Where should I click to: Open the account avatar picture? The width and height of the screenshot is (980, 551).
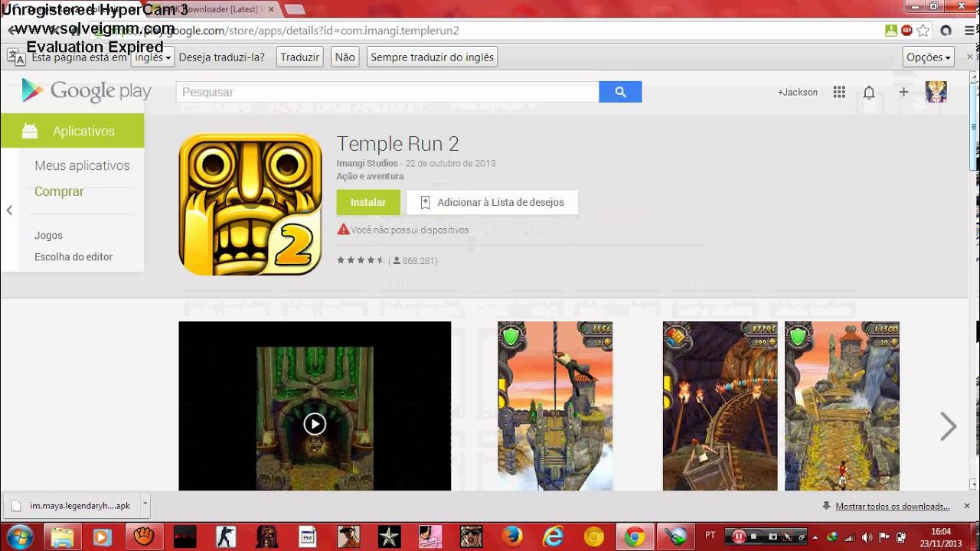click(x=936, y=92)
